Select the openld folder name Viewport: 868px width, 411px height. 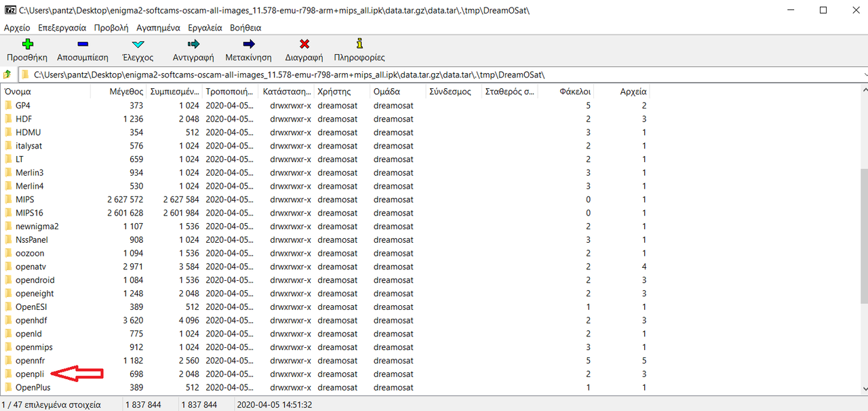pyautogui.click(x=28, y=334)
